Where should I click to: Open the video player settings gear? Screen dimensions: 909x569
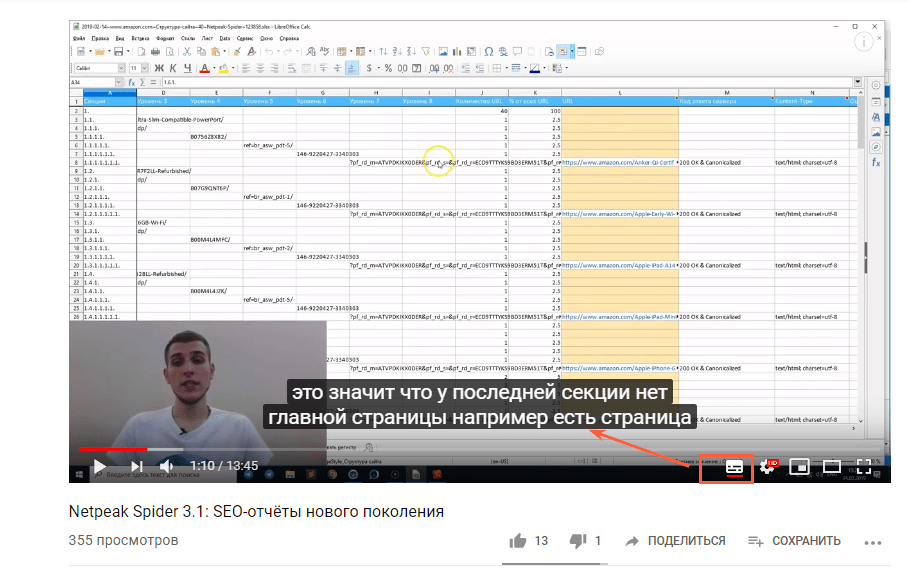[x=766, y=467]
